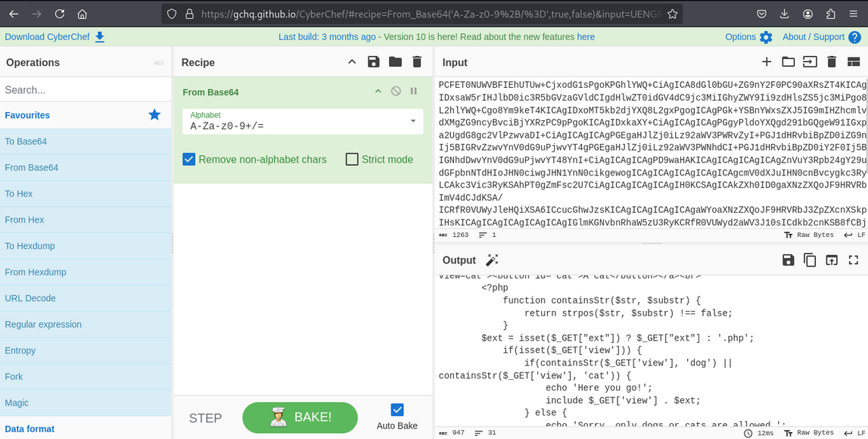Add a new input tab
The height and width of the screenshot is (439, 868).
tap(767, 62)
